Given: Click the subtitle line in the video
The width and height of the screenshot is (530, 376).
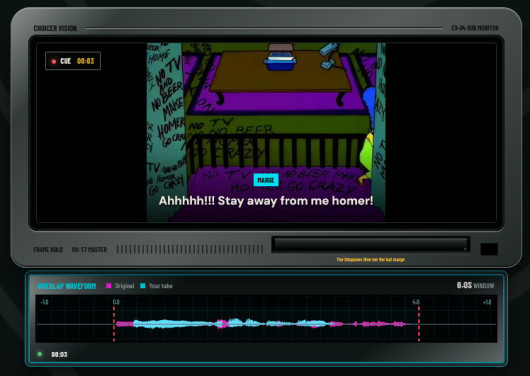Looking at the screenshot, I should pos(266,201).
